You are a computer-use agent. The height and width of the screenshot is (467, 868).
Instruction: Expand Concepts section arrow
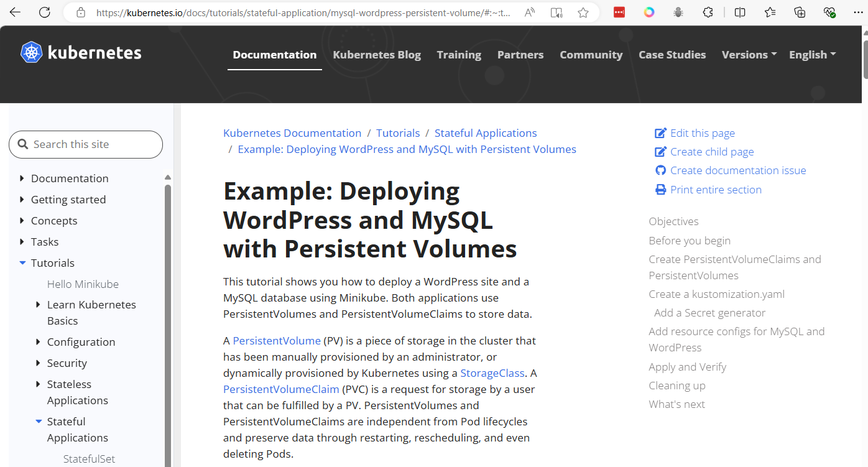[22, 221]
